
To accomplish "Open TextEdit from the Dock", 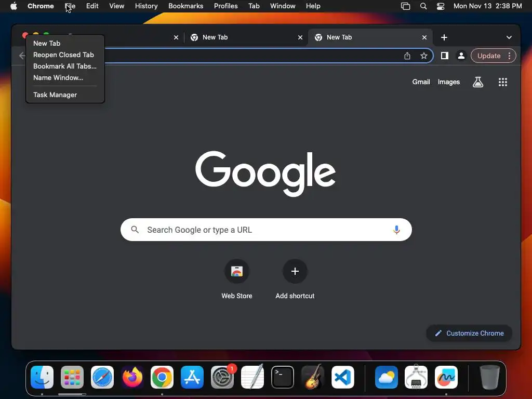I will (x=252, y=377).
